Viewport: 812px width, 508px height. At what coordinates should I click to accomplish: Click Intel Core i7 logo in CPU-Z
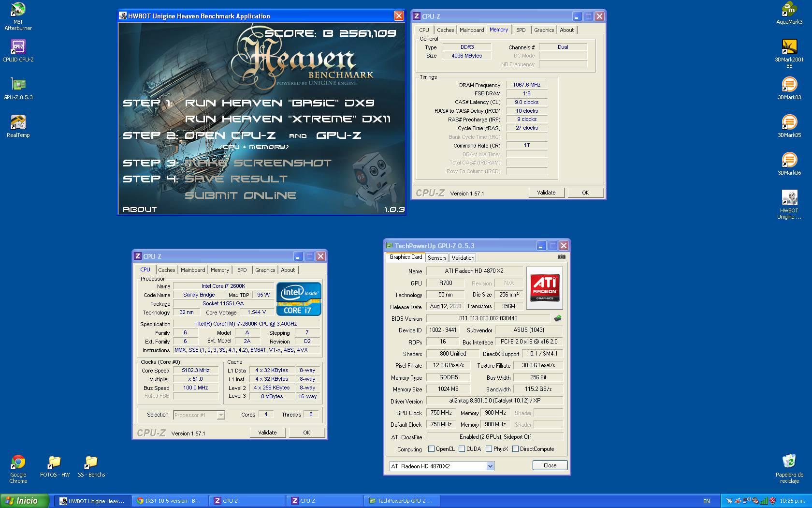pyautogui.click(x=299, y=299)
